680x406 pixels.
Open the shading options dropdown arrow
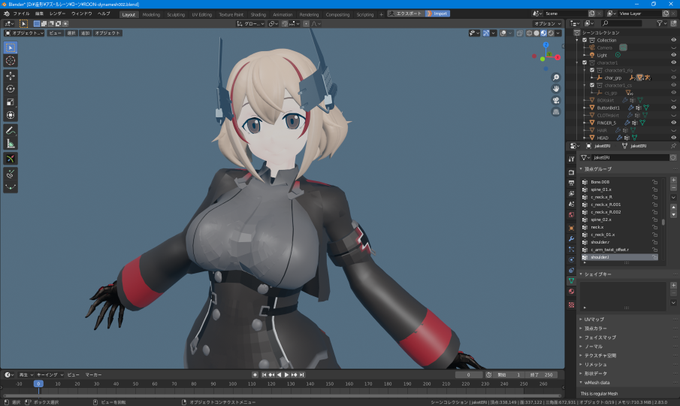tap(558, 33)
